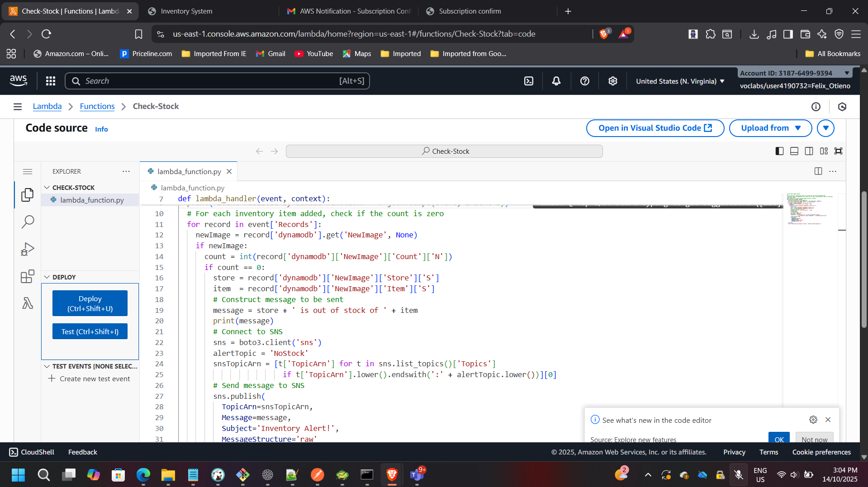Open the AWS services grid menu
The width and height of the screenshot is (868, 487).
pos(50,80)
